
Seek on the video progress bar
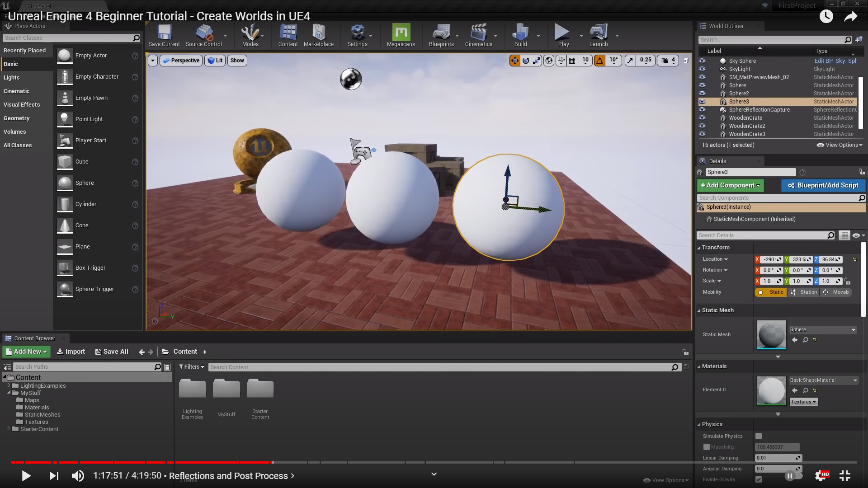[434, 462]
